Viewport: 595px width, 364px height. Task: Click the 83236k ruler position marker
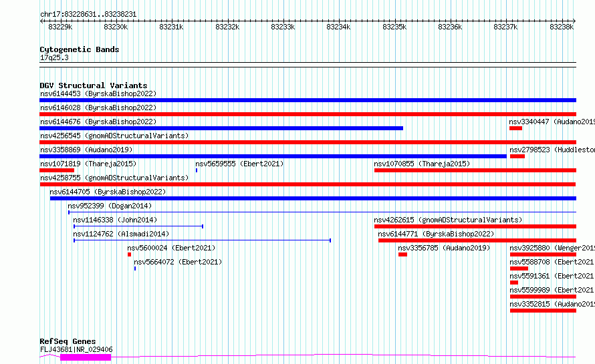click(450, 27)
